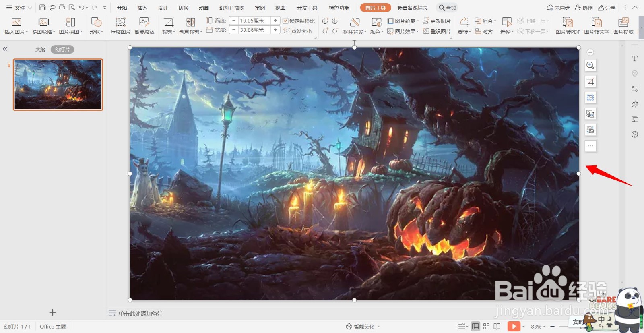Click zoom magnifier icon beside the picture
The height and width of the screenshot is (333, 644).
(x=590, y=65)
